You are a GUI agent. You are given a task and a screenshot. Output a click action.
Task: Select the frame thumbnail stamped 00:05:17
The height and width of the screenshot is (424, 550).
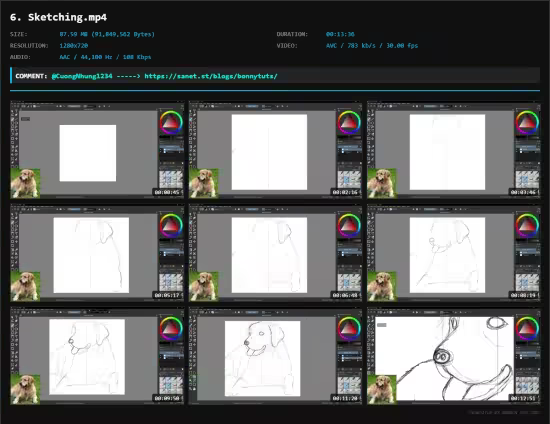pyautogui.click(x=97, y=253)
